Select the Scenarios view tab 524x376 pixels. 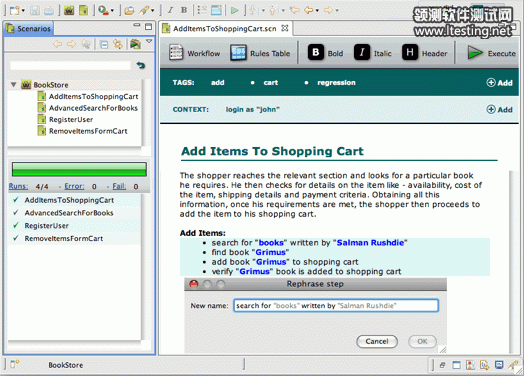click(x=29, y=28)
